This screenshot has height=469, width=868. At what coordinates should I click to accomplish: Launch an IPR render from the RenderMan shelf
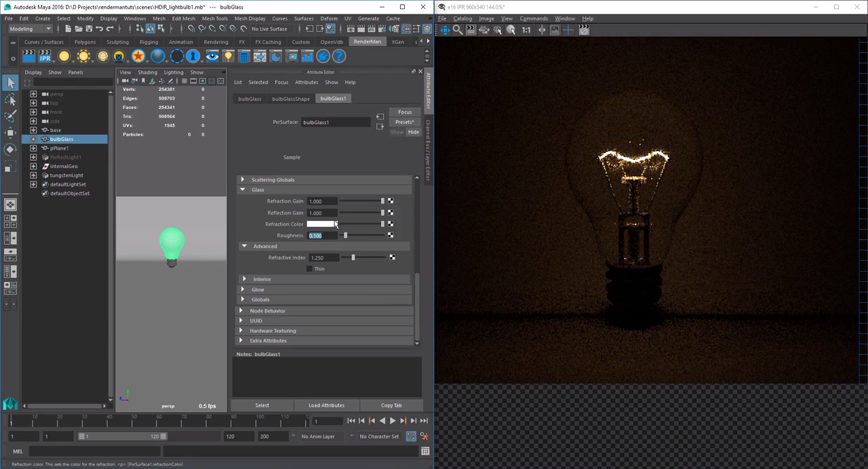click(45, 56)
